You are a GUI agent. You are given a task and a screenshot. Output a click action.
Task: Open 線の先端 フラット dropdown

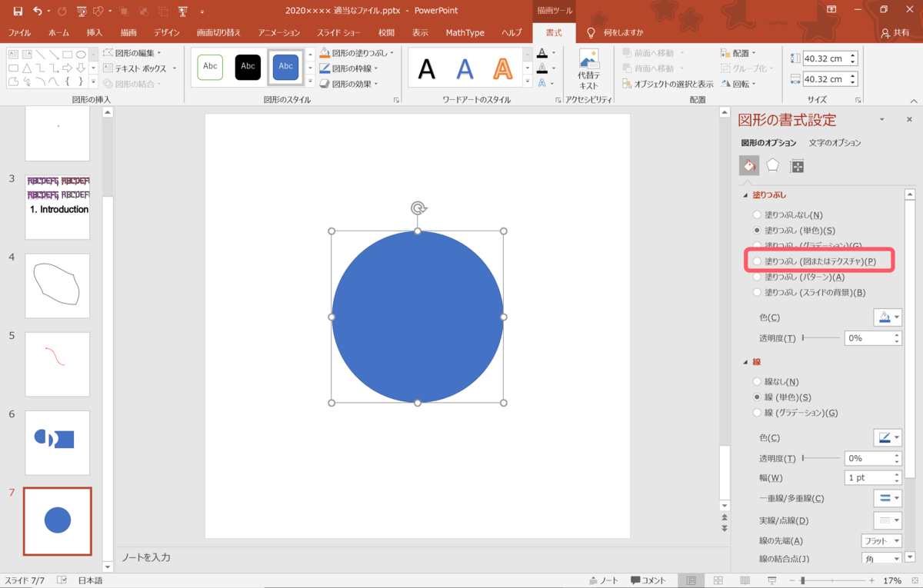tap(881, 541)
